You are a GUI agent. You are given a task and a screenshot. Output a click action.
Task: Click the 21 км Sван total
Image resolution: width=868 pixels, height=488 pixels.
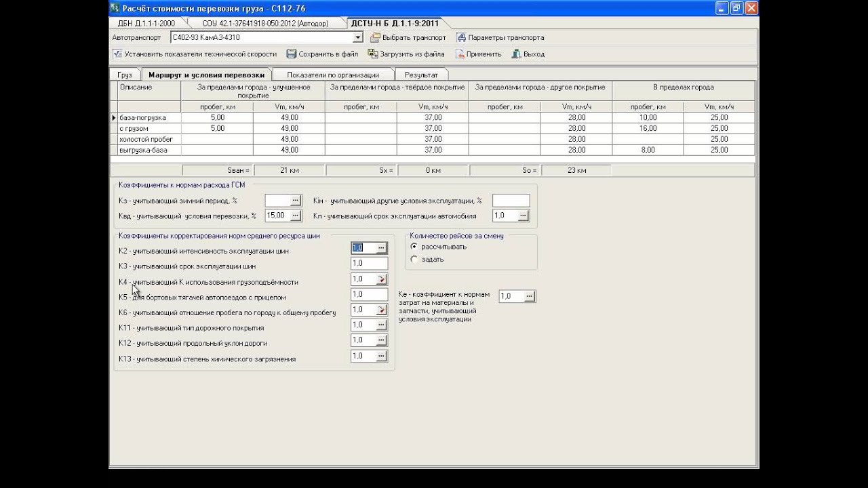tap(289, 170)
